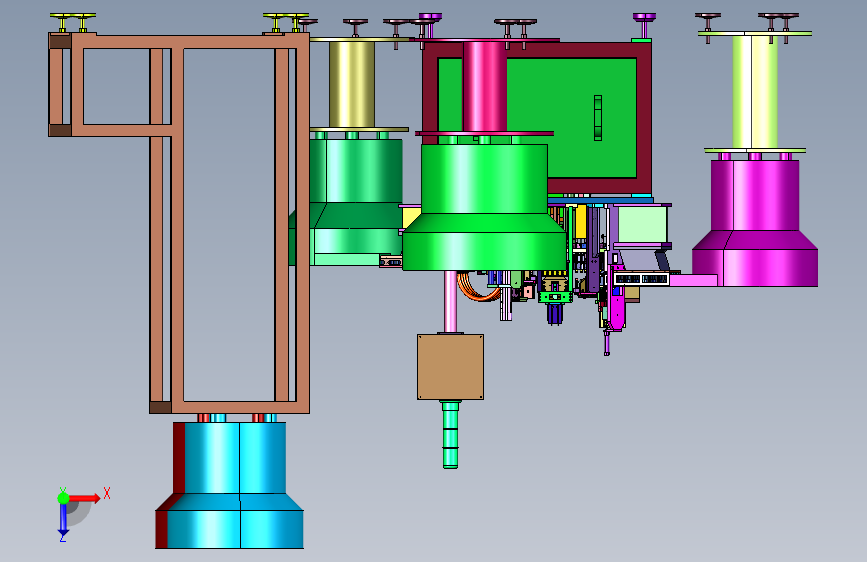
Task: Select the dark red cabinet frame
Action: (x=644, y=118)
